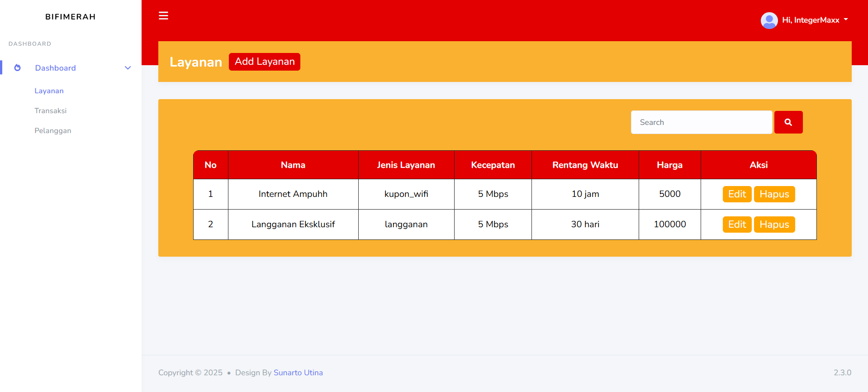Click the magnifier search button
This screenshot has width=868, height=392.
788,122
